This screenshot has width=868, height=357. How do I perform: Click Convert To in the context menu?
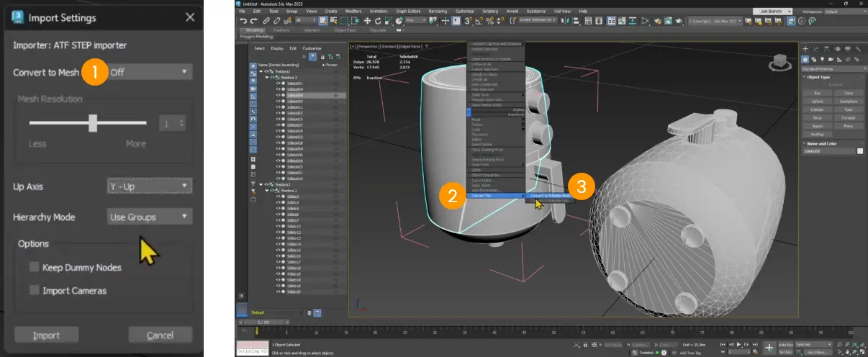(497, 195)
